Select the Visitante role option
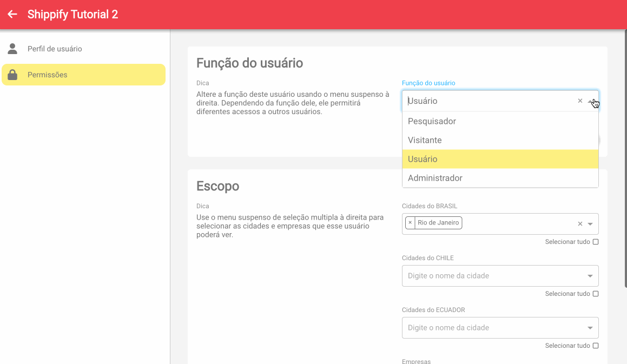Screen dimensions: 627x364 pyautogui.click(x=500, y=140)
